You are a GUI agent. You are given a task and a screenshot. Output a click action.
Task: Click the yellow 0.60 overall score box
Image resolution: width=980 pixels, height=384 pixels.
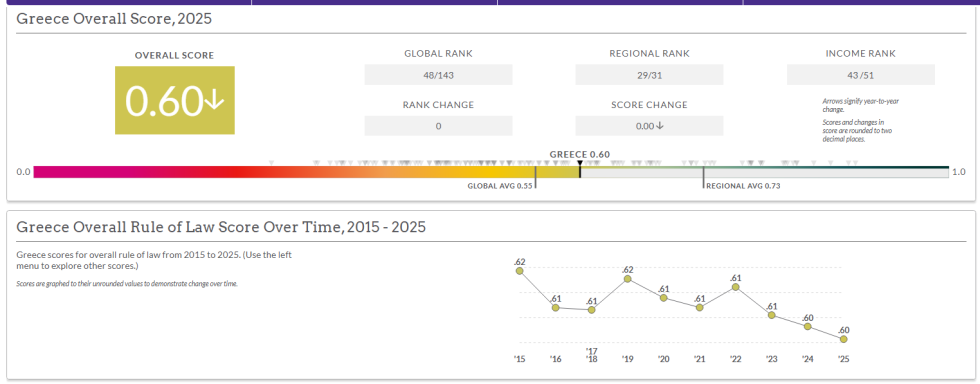pyautogui.click(x=175, y=100)
